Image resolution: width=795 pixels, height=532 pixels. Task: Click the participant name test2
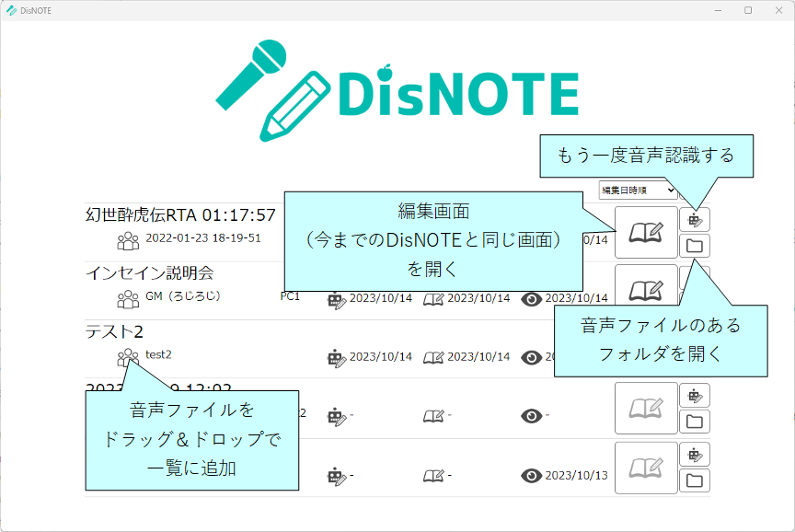coord(158,354)
